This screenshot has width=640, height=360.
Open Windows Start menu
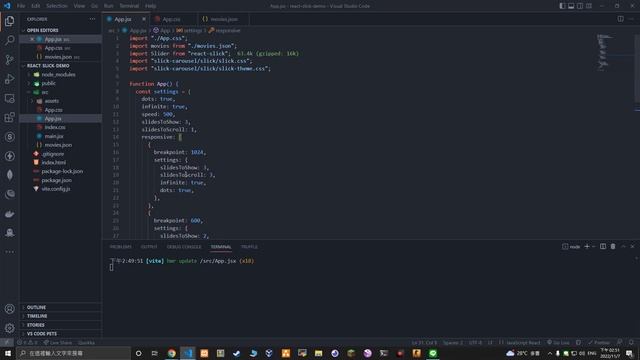[x=8, y=353]
